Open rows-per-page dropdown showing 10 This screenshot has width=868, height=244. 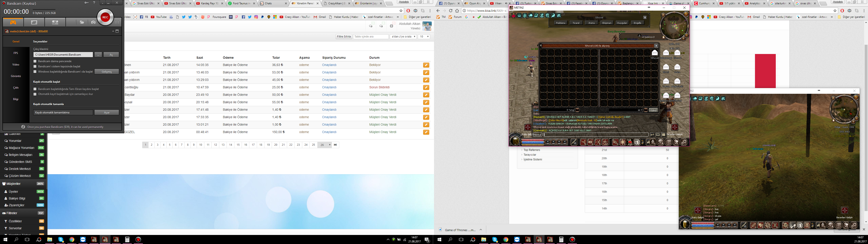coord(424,36)
